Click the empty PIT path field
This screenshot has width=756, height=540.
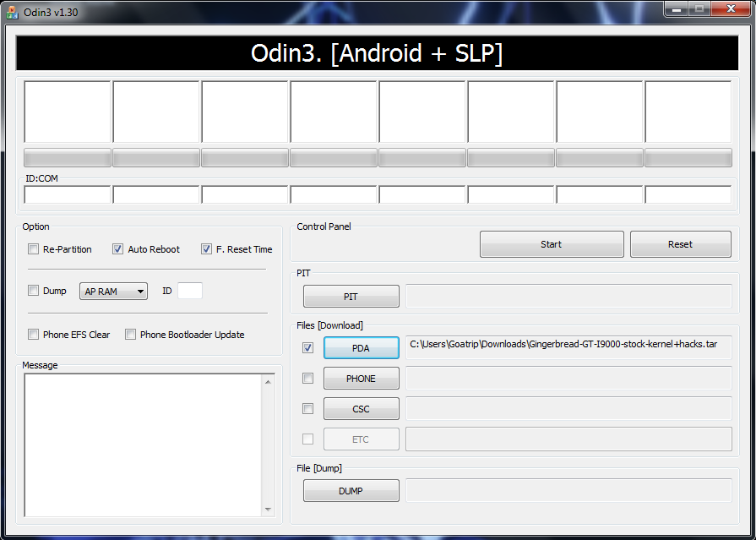(569, 296)
